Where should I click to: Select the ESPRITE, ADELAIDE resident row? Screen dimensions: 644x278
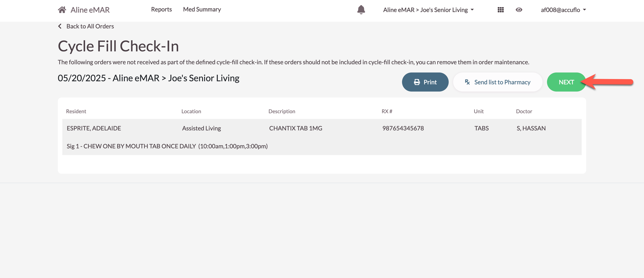pyautogui.click(x=94, y=128)
